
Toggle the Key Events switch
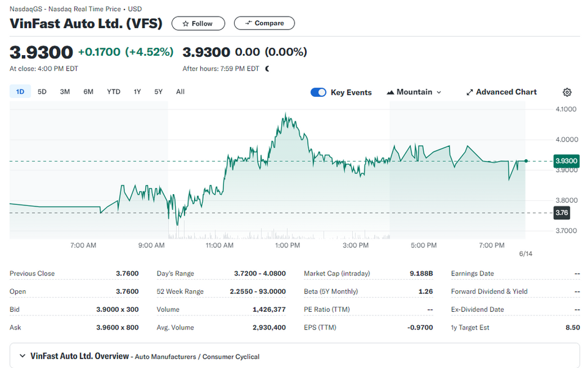(x=318, y=92)
